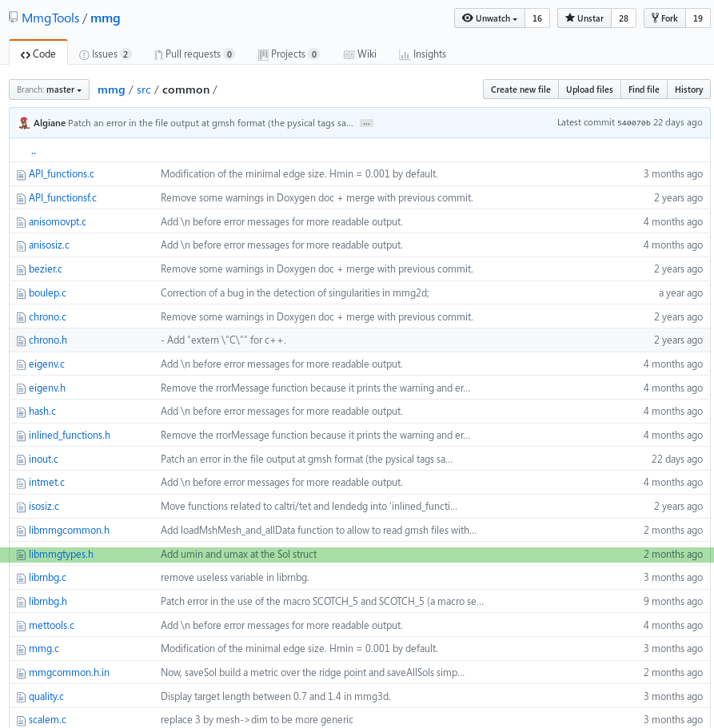Screen dimensions: 714x728
Task: Click the repository book icon beside MmgTools
Action: (14, 18)
